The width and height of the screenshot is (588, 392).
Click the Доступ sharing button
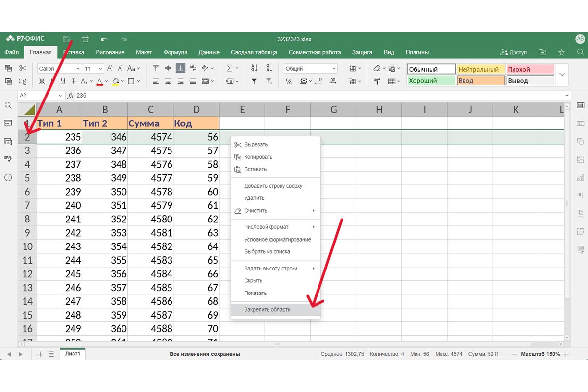click(x=514, y=52)
